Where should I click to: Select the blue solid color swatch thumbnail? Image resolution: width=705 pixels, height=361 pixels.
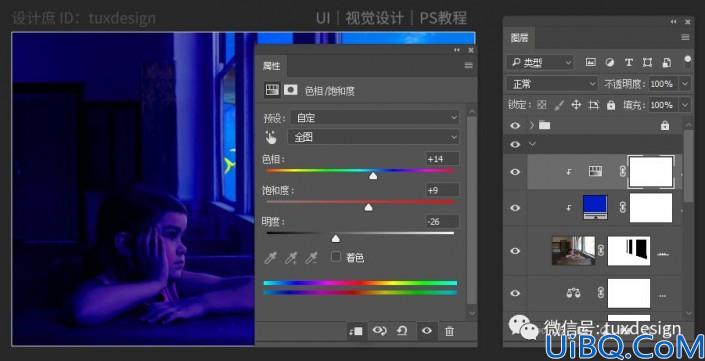pyautogui.click(x=595, y=207)
